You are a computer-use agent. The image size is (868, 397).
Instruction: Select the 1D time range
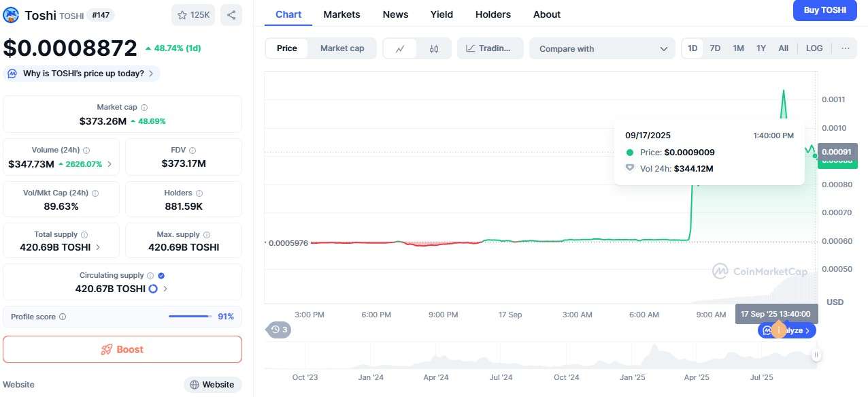692,48
